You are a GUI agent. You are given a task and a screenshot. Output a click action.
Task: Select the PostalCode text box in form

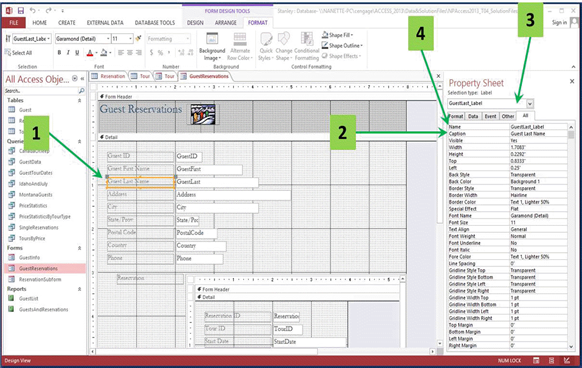point(196,233)
